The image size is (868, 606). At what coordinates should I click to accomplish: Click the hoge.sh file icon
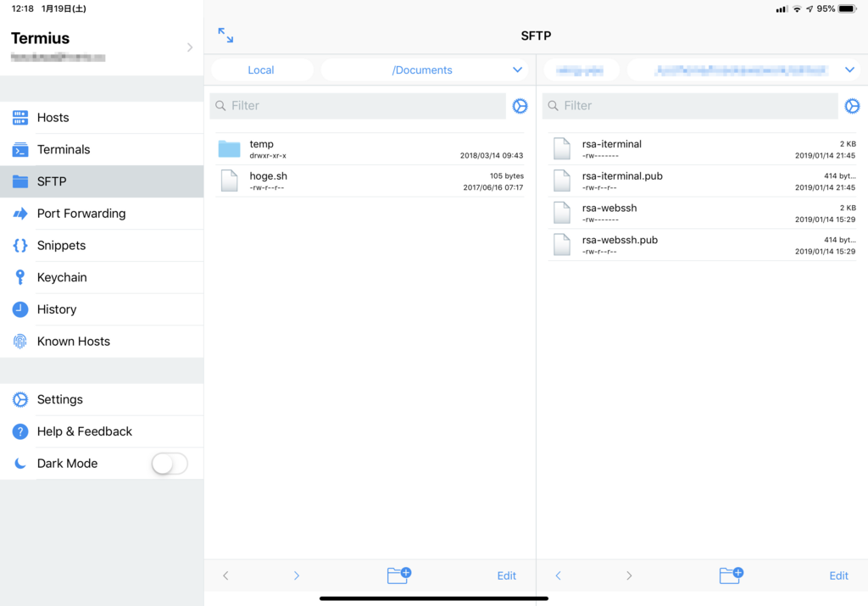(x=229, y=181)
